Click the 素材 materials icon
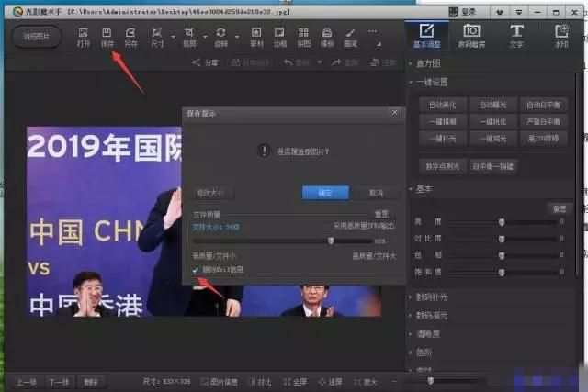Screen dimensions: 588x392 pyautogui.click(x=256, y=38)
